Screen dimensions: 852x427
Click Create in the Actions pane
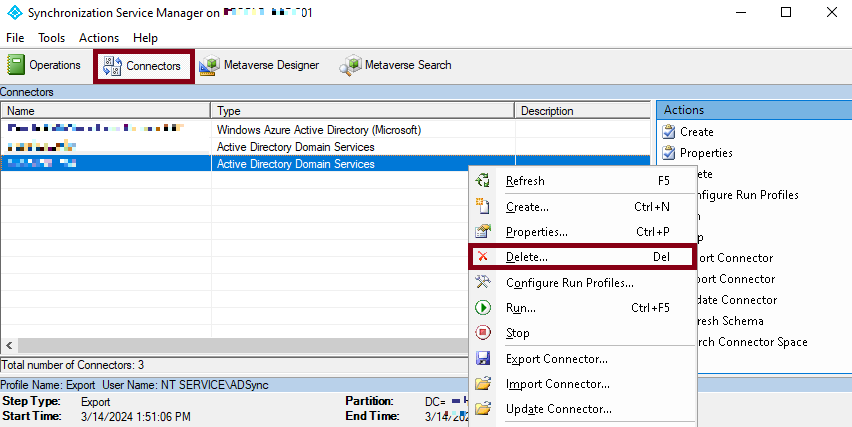coord(697,132)
